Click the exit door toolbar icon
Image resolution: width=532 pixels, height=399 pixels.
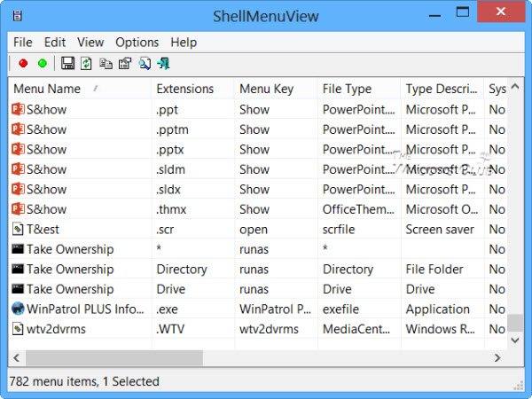[163, 63]
